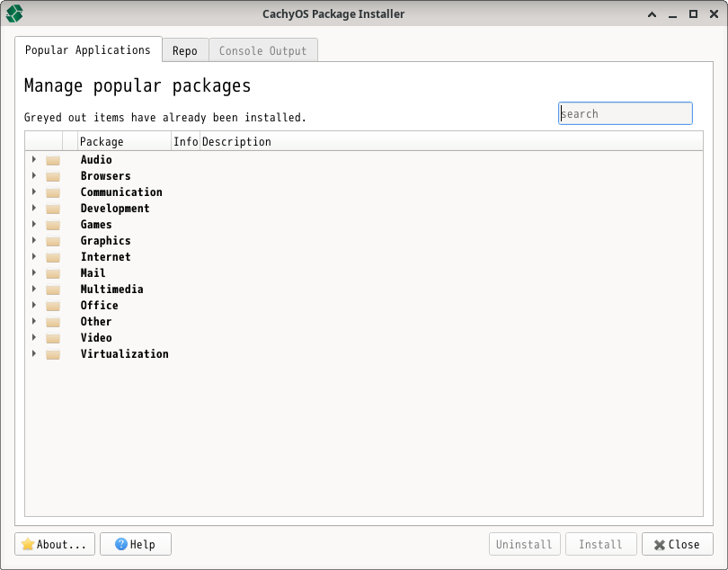Click inside the search field

click(625, 113)
